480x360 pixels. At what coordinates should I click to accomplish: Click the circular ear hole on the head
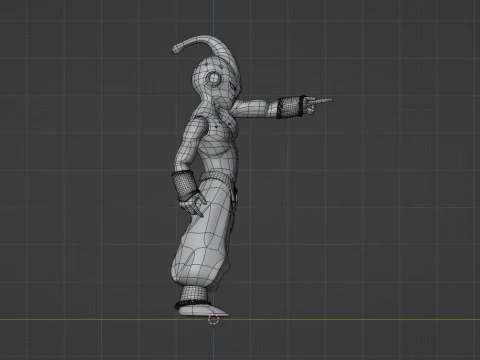pyautogui.click(x=213, y=79)
